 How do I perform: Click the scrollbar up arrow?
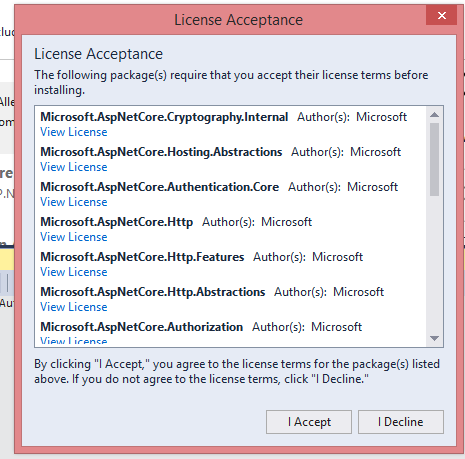pos(434,115)
